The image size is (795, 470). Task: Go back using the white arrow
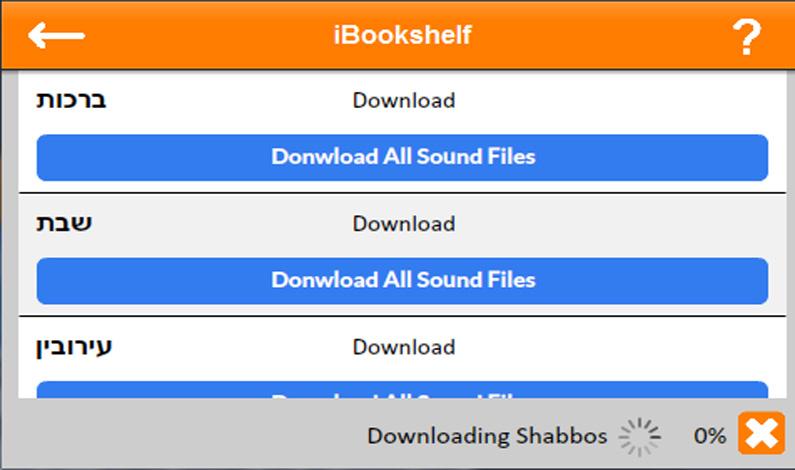[x=56, y=35]
